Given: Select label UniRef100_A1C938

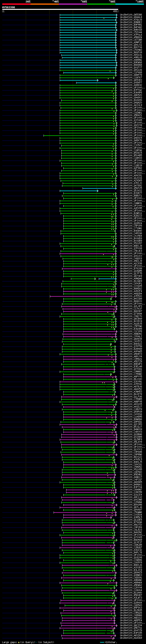Looking at the screenshot, I should (131, 263).
